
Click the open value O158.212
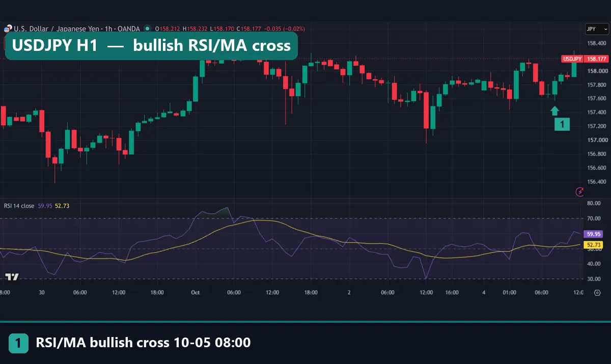(168, 29)
